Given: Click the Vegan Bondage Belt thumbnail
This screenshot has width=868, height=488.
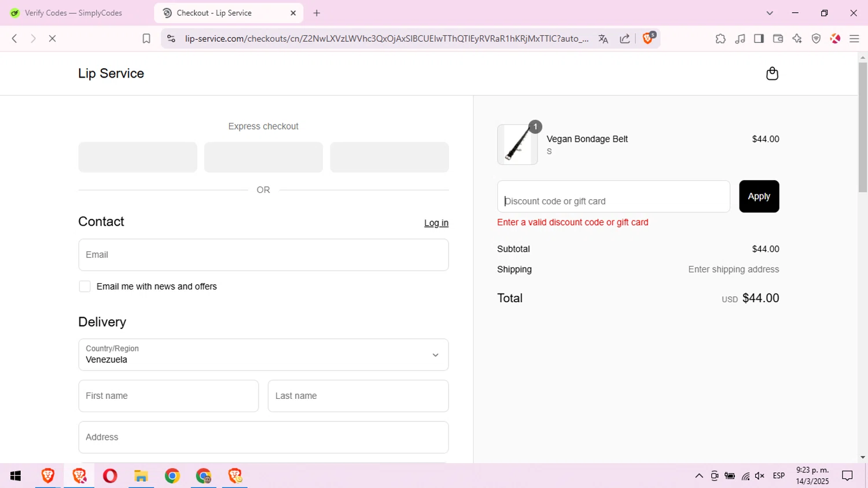Looking at the screenshot, I should tap(517, 145).
